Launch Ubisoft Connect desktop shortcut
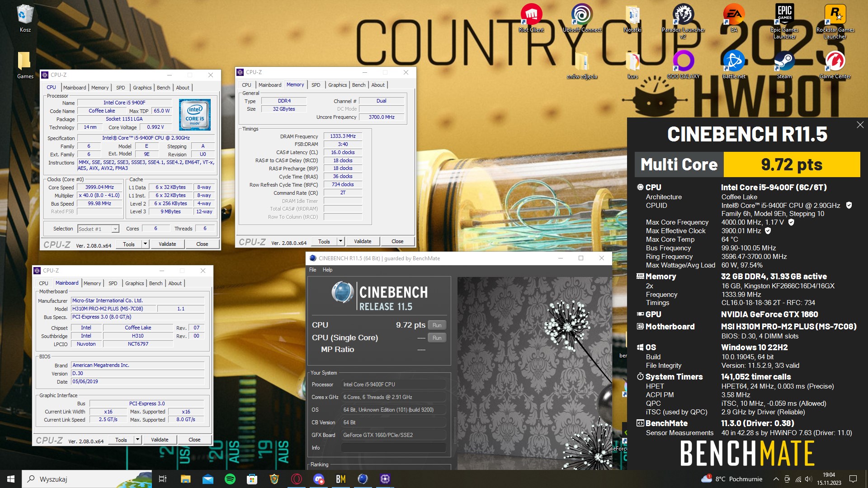 582,18
